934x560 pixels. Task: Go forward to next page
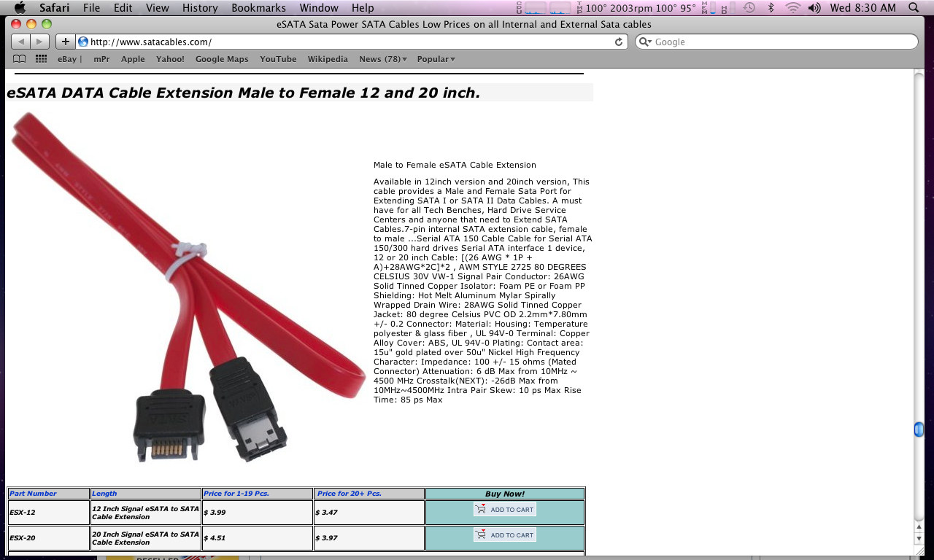tap(40, 42)
